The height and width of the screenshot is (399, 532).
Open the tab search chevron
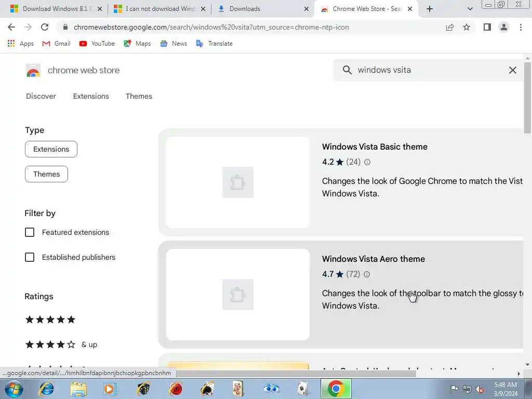pos(470,9)
